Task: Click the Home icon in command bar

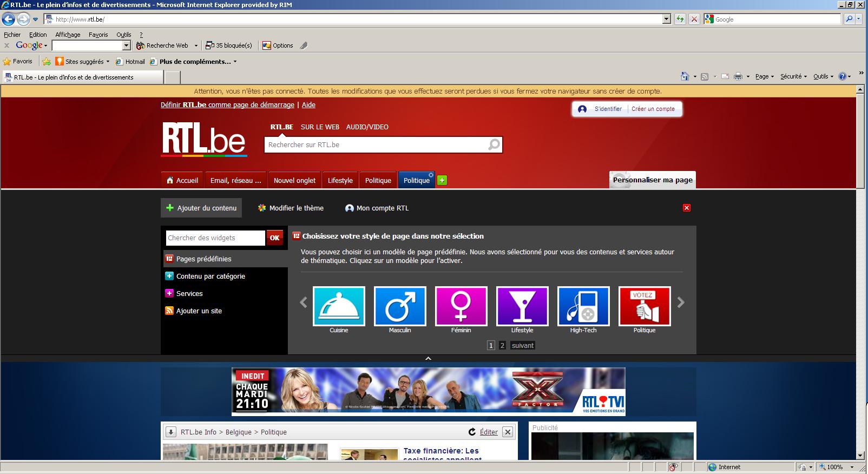Action: pos(685,76)
